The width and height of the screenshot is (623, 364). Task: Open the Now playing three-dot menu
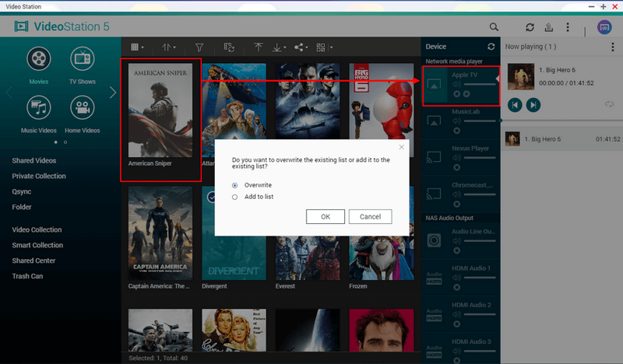612,47
